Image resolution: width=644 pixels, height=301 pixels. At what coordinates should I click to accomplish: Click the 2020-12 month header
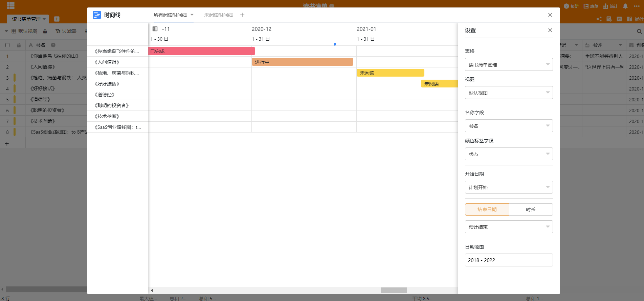pyautogui.click(x=262, y=29)
